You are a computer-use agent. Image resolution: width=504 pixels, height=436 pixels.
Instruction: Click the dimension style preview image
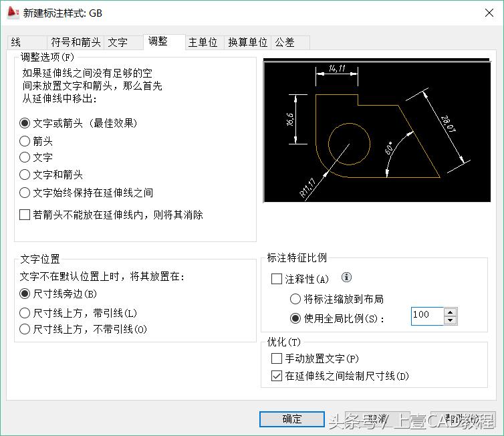(377, 130)
